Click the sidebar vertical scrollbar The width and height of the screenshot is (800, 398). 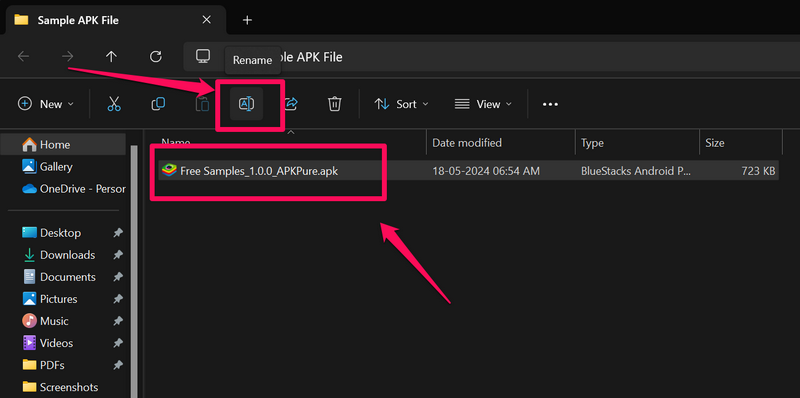click(134, 270)
